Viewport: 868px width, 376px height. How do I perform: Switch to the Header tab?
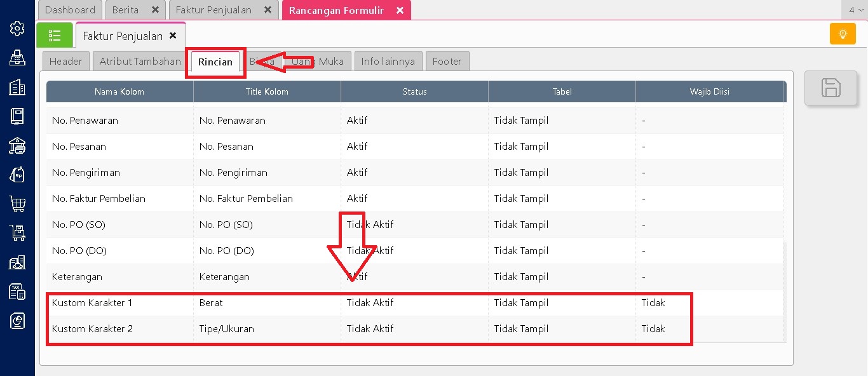pos(65,61)
